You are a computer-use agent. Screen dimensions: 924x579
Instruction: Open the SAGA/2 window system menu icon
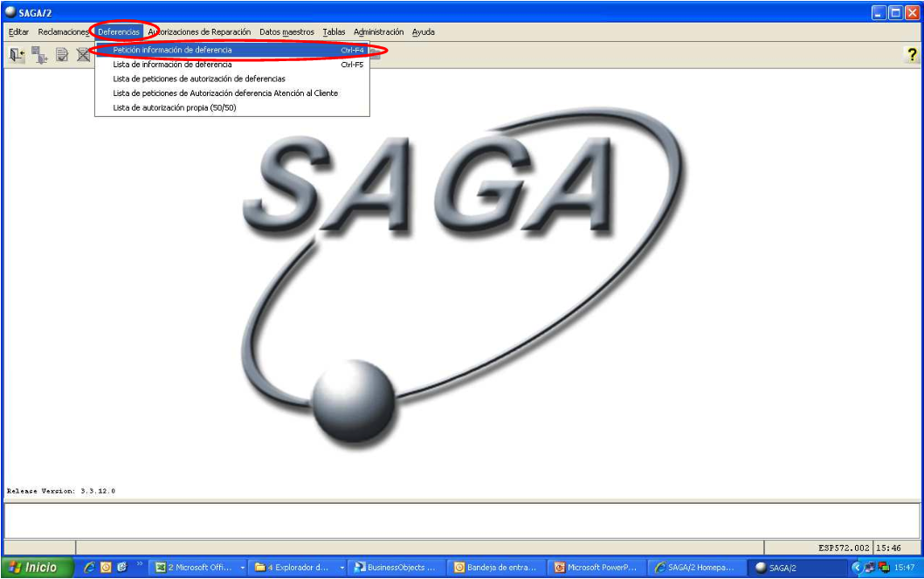pos(10,12)
